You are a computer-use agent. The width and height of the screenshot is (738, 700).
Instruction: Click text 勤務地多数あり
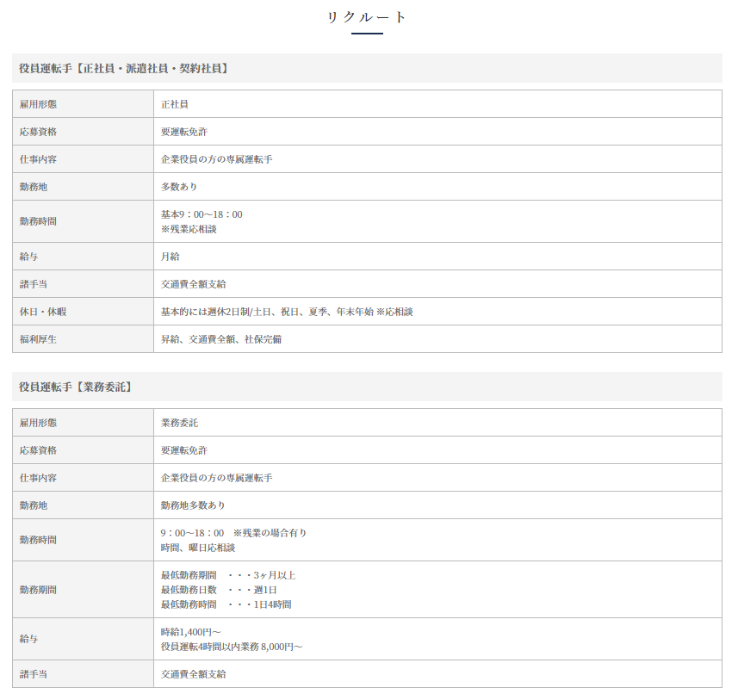point(193,505)
